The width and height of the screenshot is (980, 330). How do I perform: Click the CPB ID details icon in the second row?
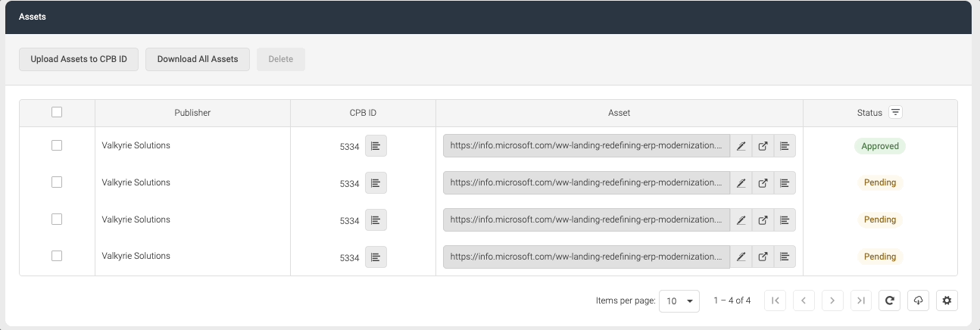click(x=376, y=182)
